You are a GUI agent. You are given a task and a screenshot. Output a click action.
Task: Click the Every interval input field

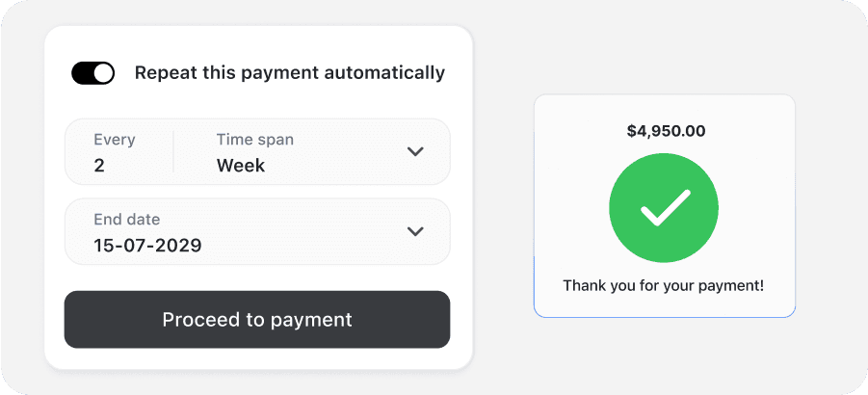(x=118, y=152)
